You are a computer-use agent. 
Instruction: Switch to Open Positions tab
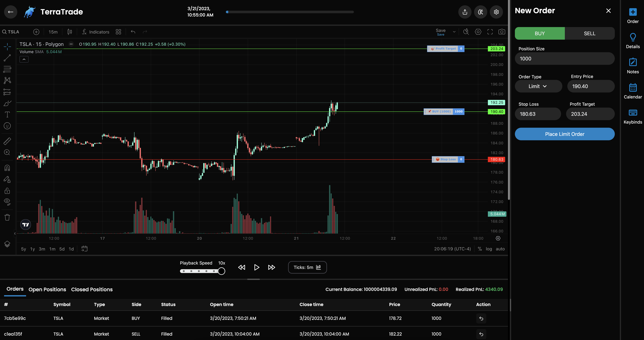click(x=47, y=289)
